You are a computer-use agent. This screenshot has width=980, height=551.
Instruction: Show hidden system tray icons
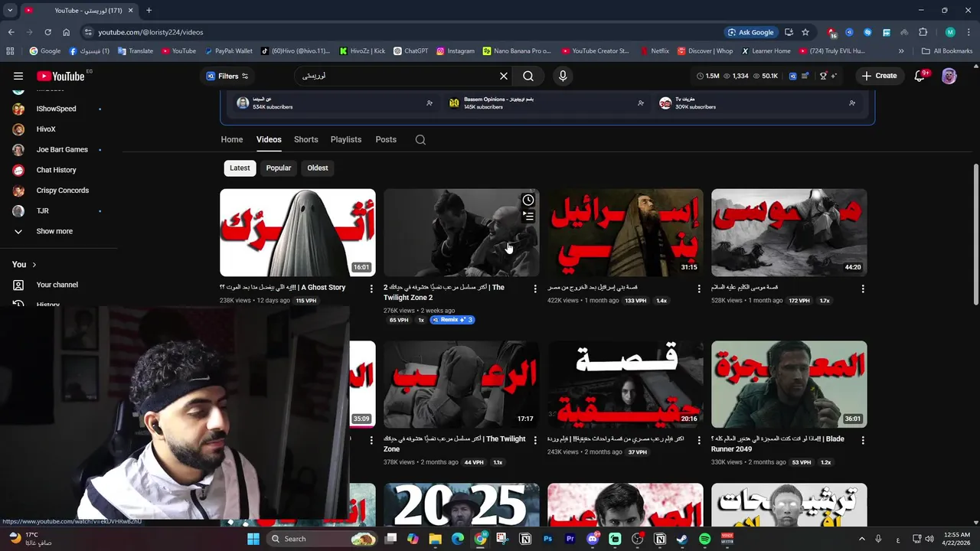pyautogui.click(x=861, y=539)
